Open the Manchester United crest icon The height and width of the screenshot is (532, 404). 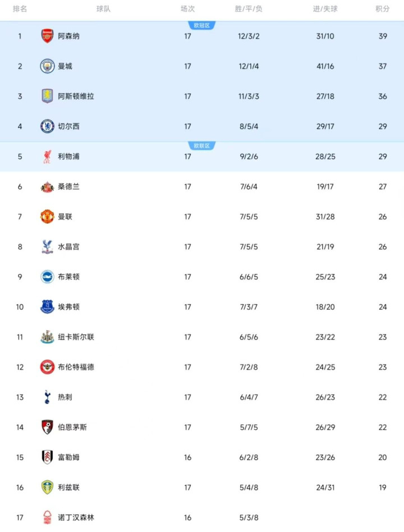pos(47,217)
